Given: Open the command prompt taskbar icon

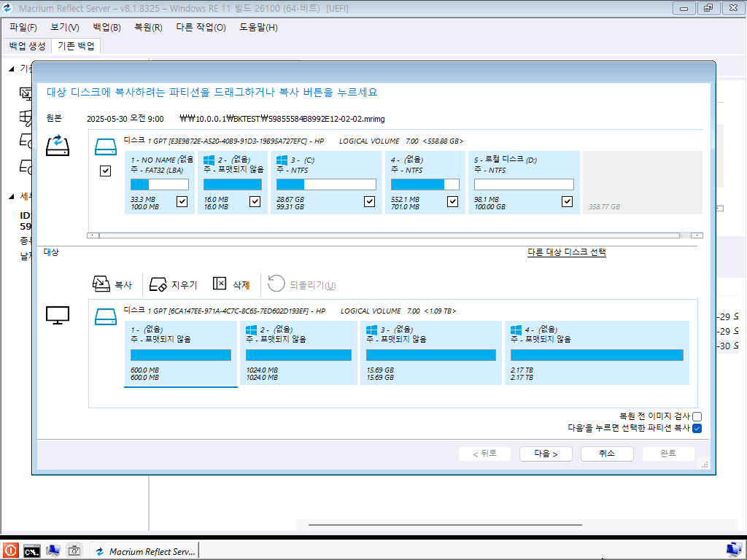Looking at the screenshot, I should pyautogui.click(x=32, y=551).
